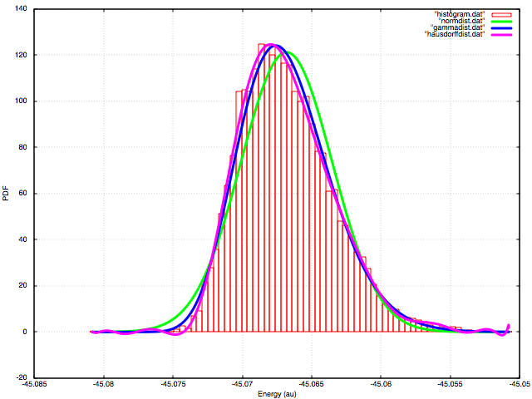Click the x-axis tick label -45.075

tap(173, 384)
